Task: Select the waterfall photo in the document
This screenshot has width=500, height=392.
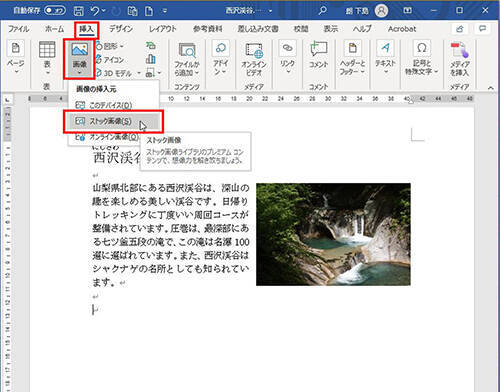Action: coord(333,234)
